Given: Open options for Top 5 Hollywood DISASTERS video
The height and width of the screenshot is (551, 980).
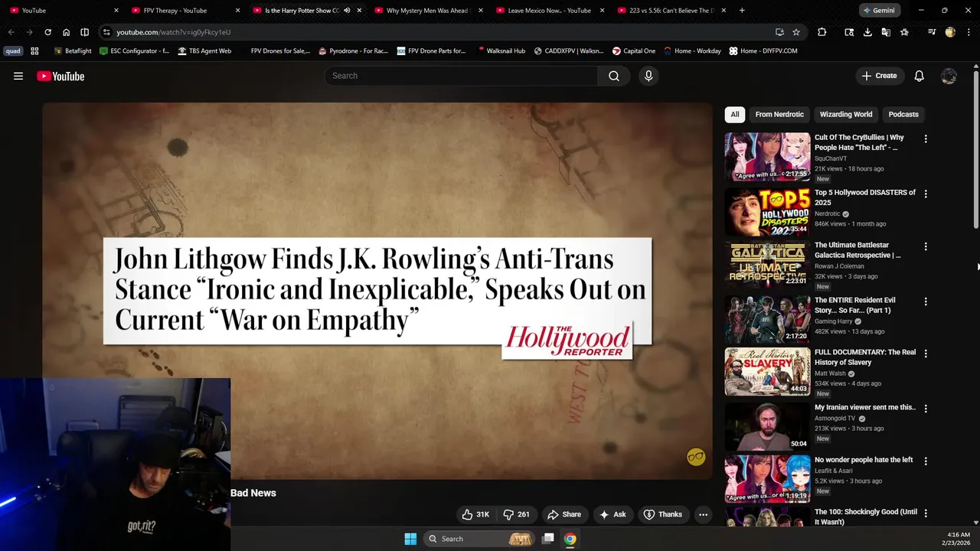Looking at the screenshot, I should pyautogui.click(x=926, y=194).
